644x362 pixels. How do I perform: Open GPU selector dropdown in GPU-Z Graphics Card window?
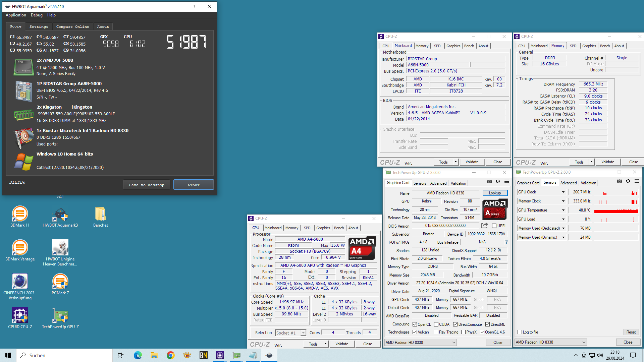[421, 343]
